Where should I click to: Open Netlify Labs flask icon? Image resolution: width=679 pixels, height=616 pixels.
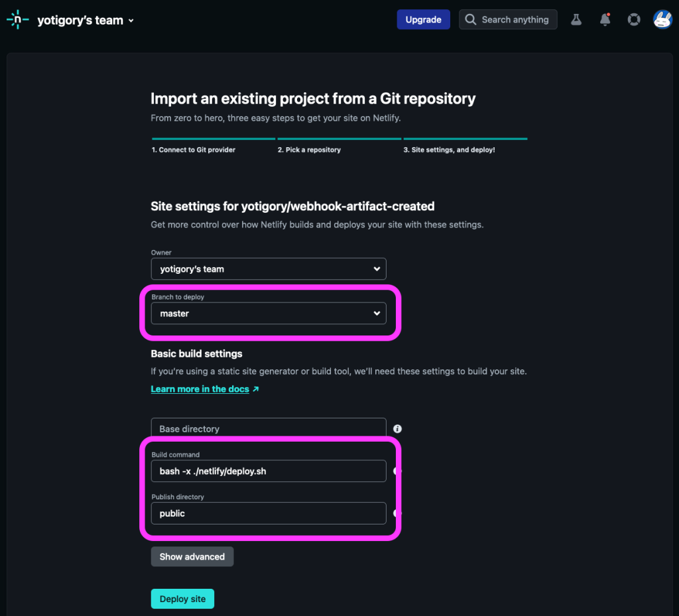click(576, 19)
